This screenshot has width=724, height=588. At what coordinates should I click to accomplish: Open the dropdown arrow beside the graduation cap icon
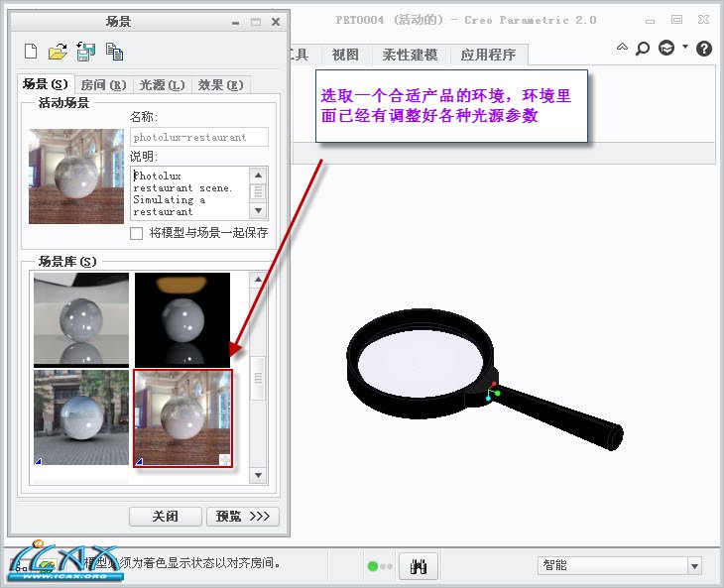click(x=685, y=47)
